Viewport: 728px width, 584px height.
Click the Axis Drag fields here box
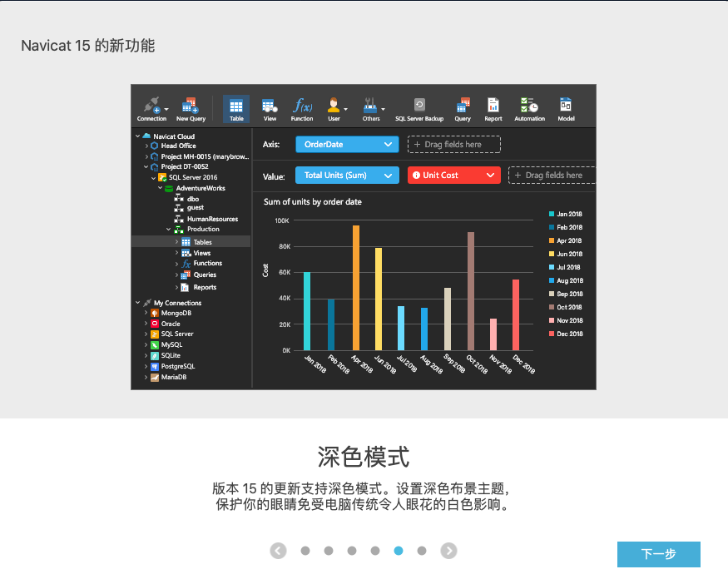click(454, 145)
